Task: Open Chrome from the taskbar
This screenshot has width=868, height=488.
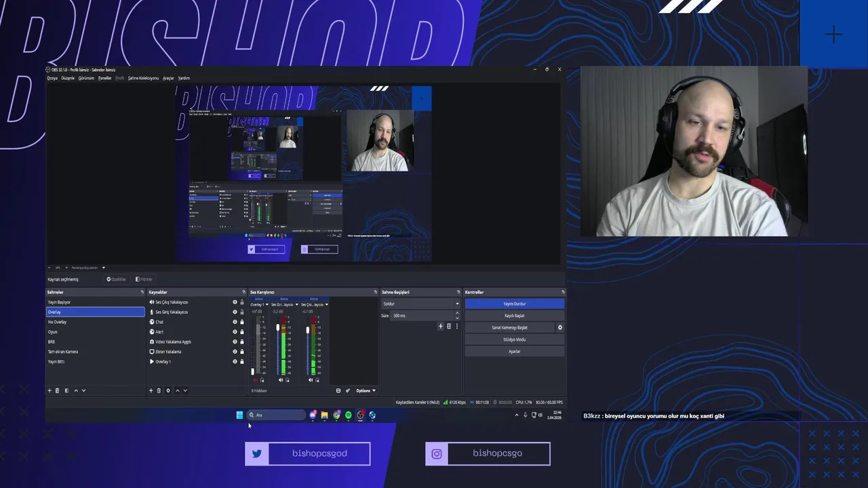Action: pos(336,415)
